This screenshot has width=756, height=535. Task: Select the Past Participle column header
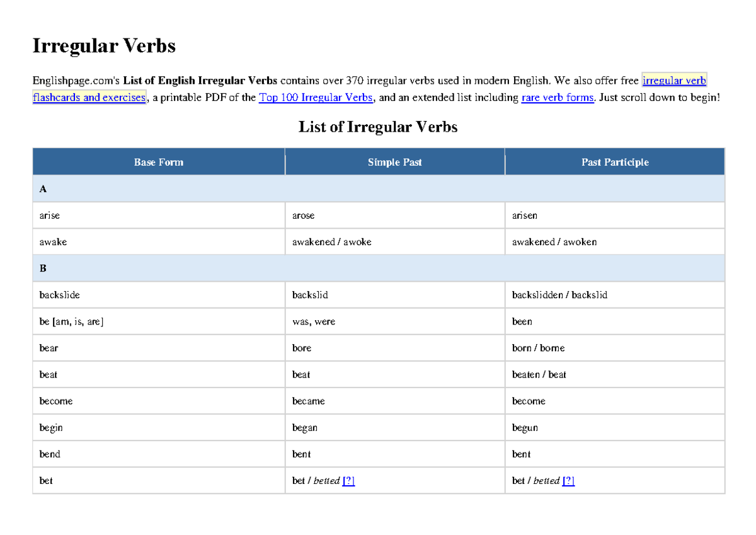[x=614, y=162]
